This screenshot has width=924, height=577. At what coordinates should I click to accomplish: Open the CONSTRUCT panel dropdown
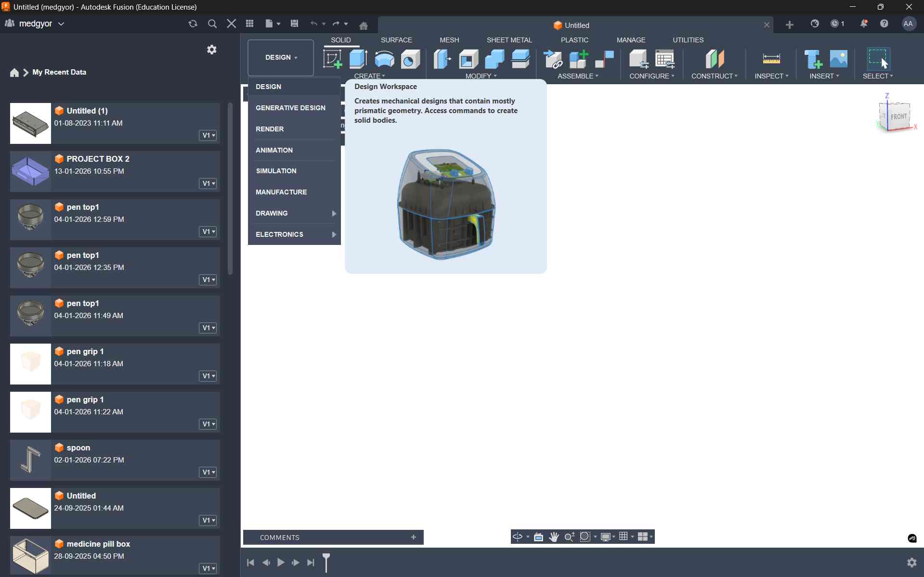(x=715, y=76)
